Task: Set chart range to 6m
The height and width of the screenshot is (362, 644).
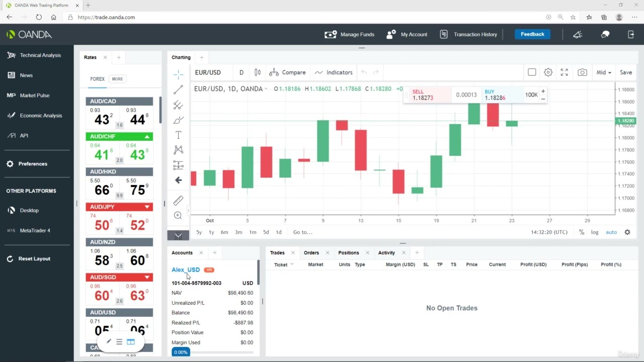Action: [224, 232]
